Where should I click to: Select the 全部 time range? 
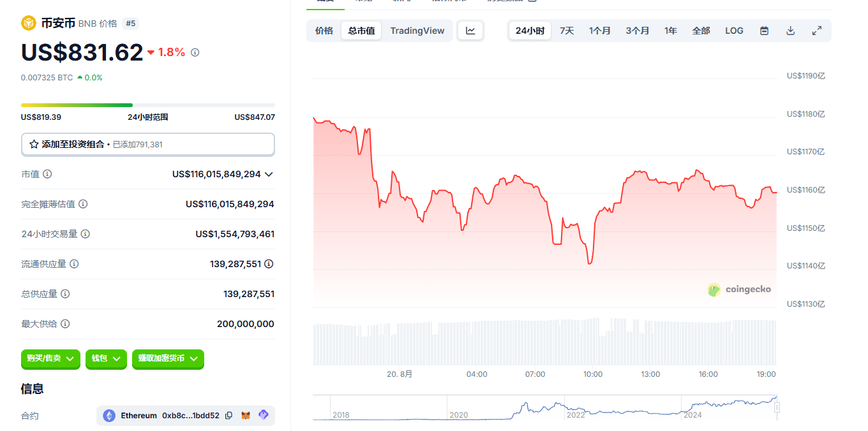click(x=701, y=31)
